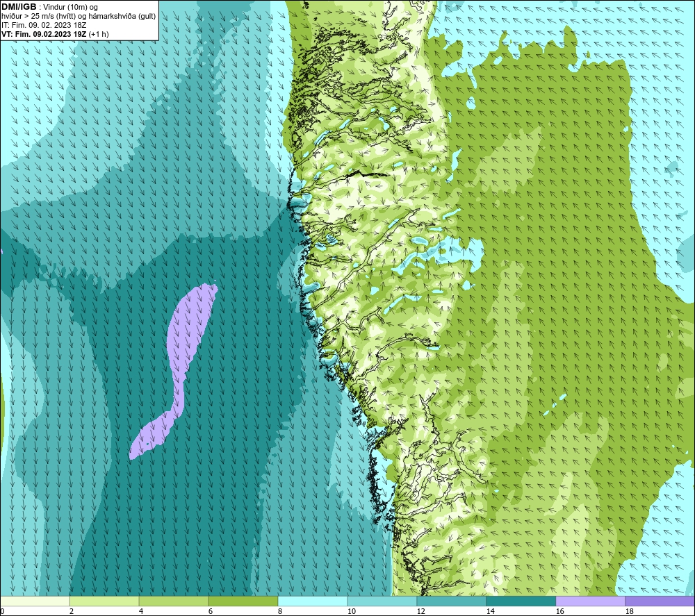Image resolution: width=695 pixels, height=616 pixels.
Task: Click the legend scale label '8'
Action: (x=279, y=611)
